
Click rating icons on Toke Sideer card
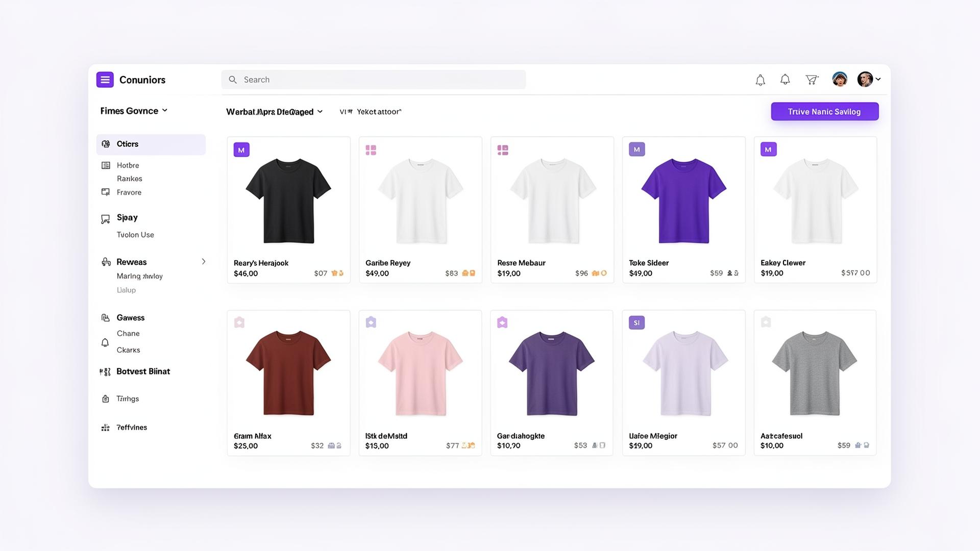click(732, 273)
